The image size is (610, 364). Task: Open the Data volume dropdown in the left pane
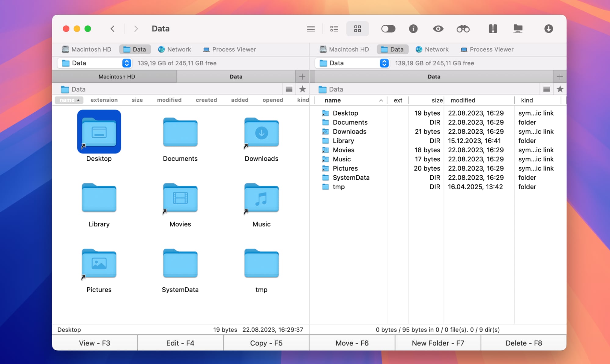(126, 63)
